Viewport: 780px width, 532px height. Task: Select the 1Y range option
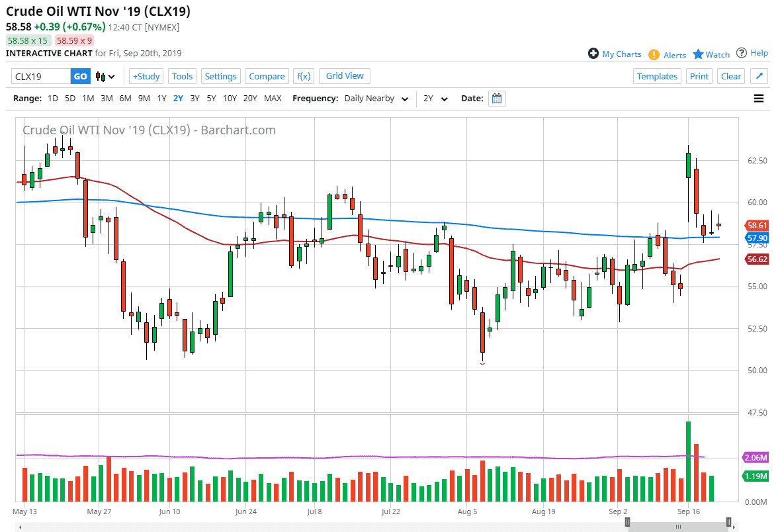161,98
